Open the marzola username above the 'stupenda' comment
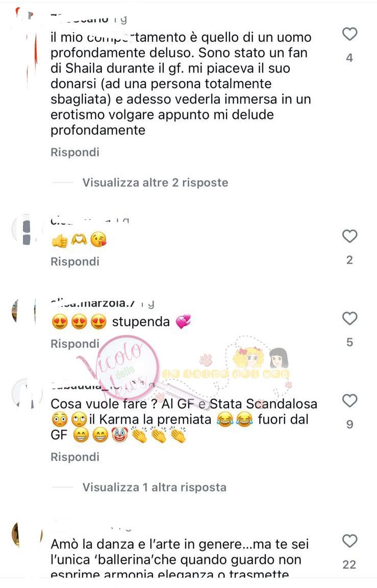The width and height of the screenshot is (377, 588). (93, 303)
